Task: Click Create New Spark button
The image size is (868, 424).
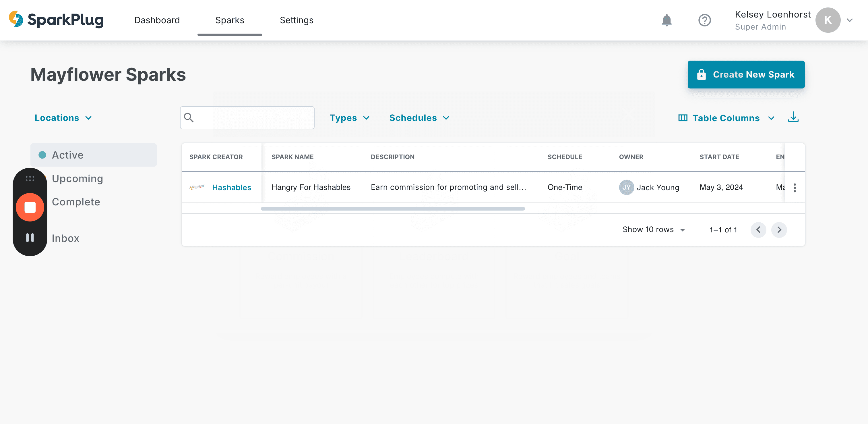Action: point(746,75)
